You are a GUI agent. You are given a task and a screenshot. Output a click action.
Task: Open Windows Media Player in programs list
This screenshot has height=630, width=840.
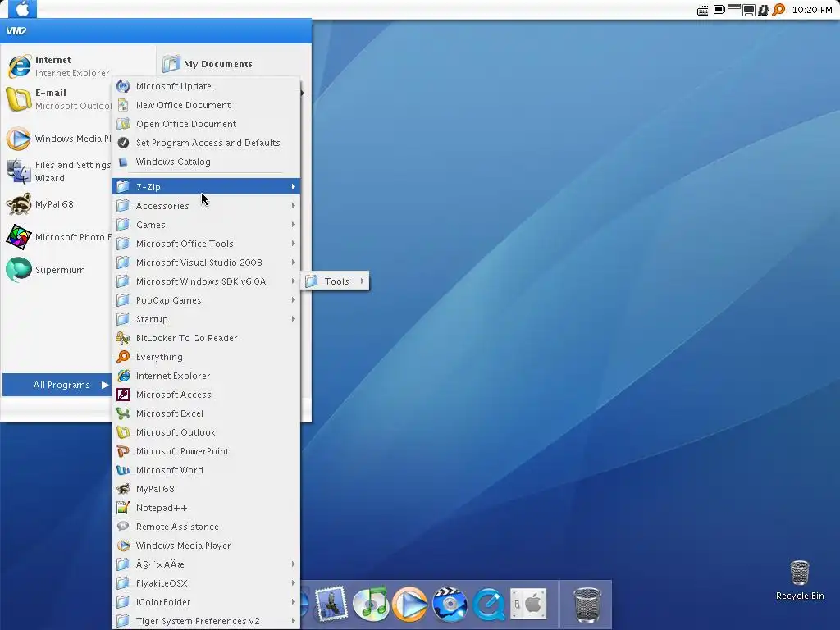tap(206, 546)
